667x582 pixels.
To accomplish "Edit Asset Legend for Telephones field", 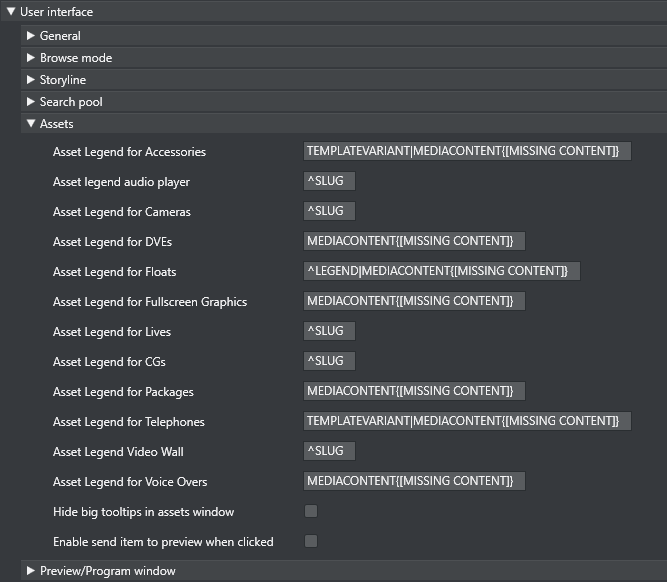I will click(467, 421).
